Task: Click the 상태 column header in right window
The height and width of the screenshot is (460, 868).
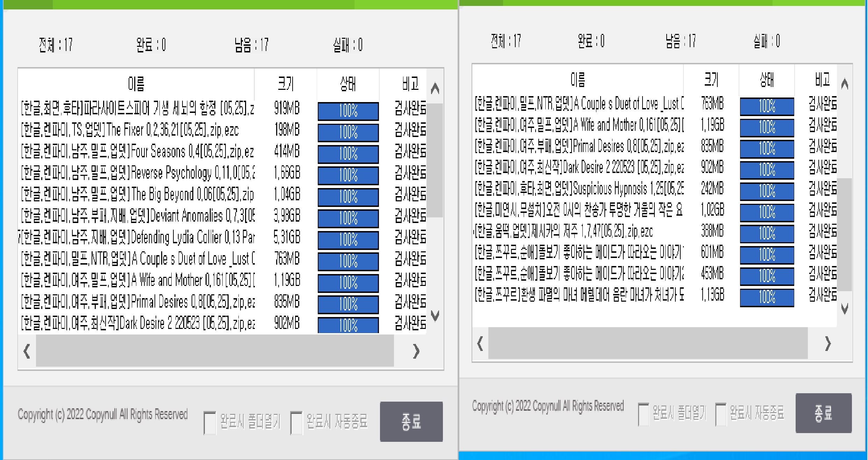Action: click(x=766, y=80)
